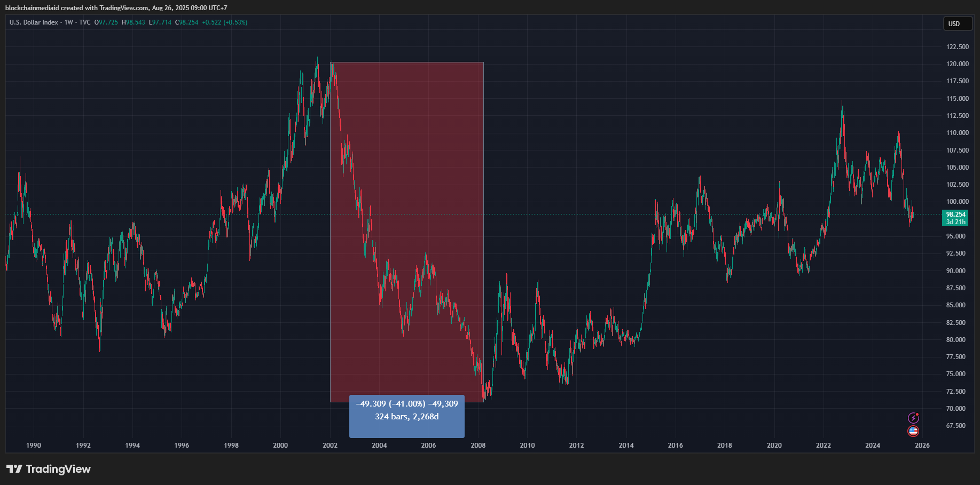Click the 3d 21h countdown label
Screen dimensions: 980x485
pos(955,222)
